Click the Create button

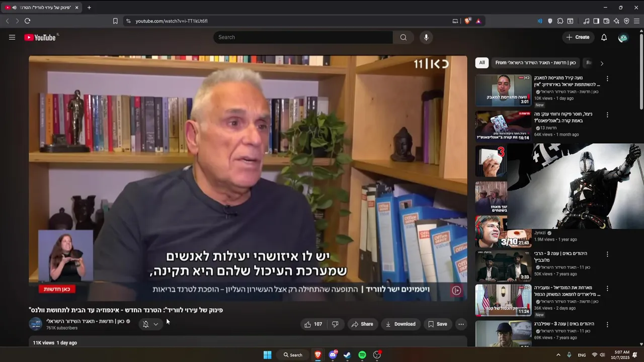[578, 37]
